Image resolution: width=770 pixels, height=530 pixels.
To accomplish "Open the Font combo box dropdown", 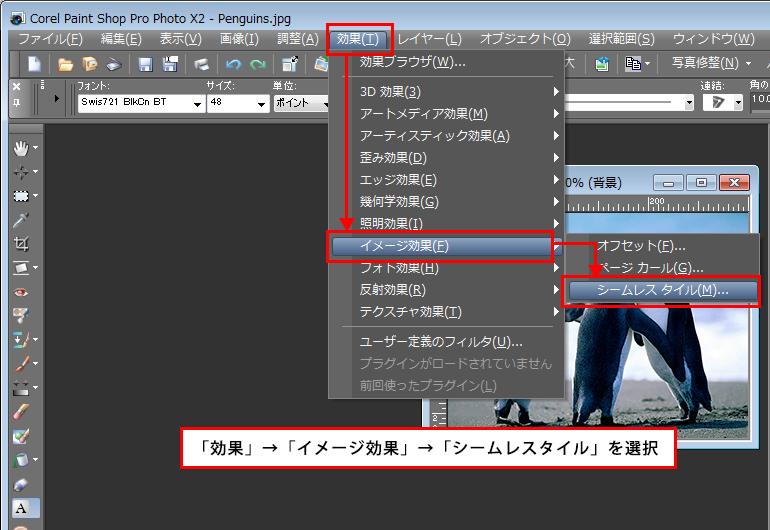I will click(x=197, y=104).
